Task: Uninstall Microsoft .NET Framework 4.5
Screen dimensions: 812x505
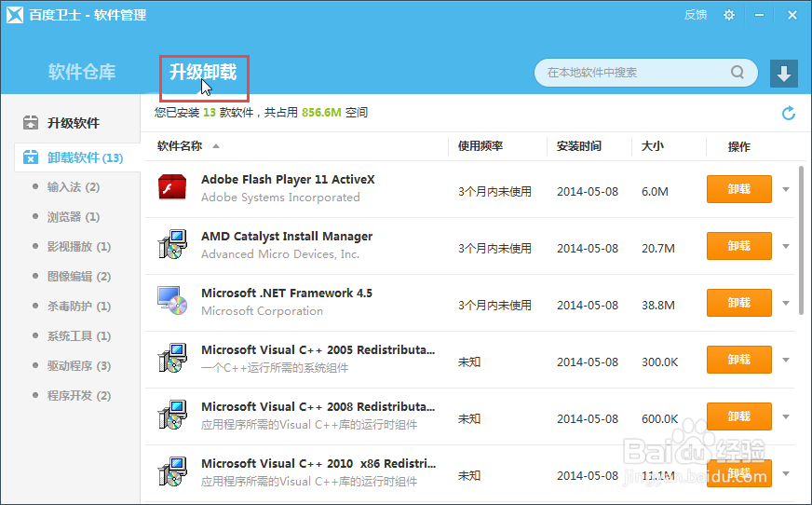Action: tap(739, 303)
